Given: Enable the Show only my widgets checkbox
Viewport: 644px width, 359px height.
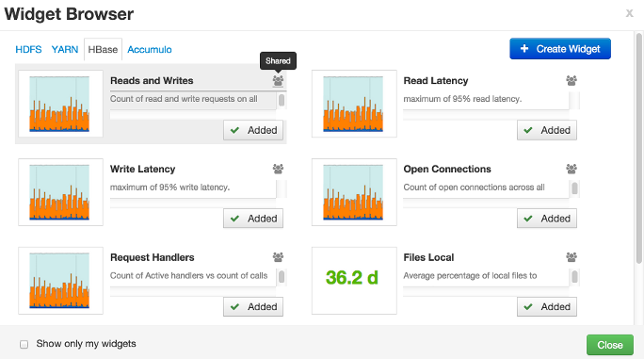Looking at the screenshot, I should tap(24, 344).
